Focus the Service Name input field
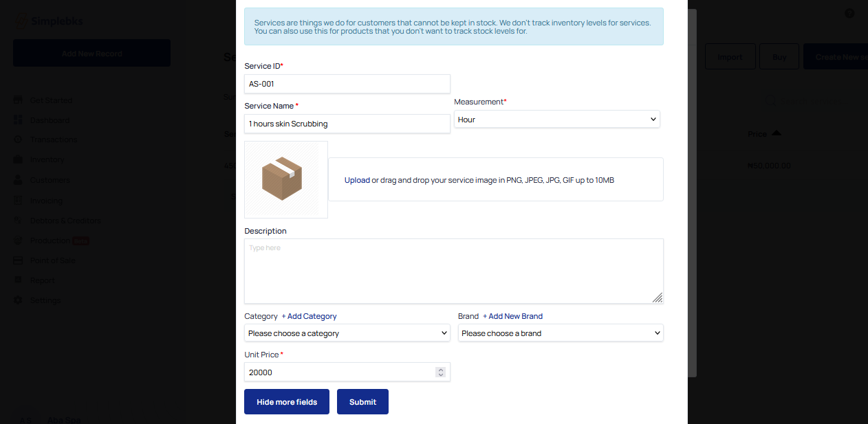The height and width of the screenshot is (424, 868). pos(347,124)
